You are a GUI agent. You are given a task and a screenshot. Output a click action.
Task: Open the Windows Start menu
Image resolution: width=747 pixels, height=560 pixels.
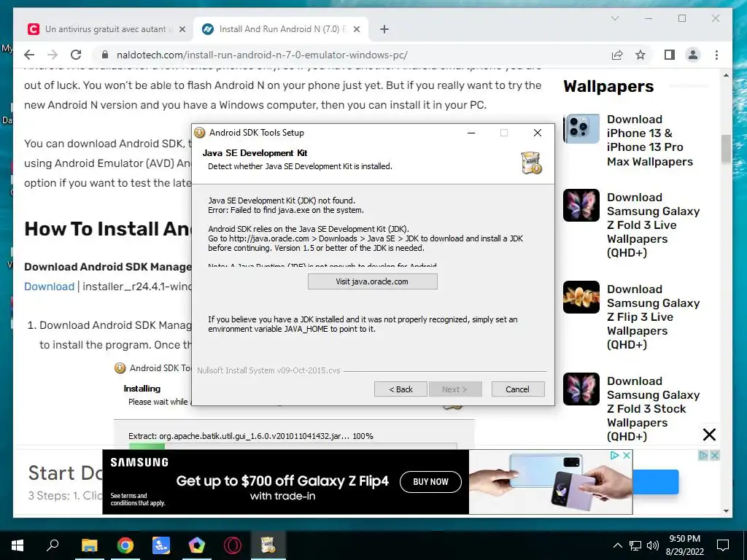(18, 545)
